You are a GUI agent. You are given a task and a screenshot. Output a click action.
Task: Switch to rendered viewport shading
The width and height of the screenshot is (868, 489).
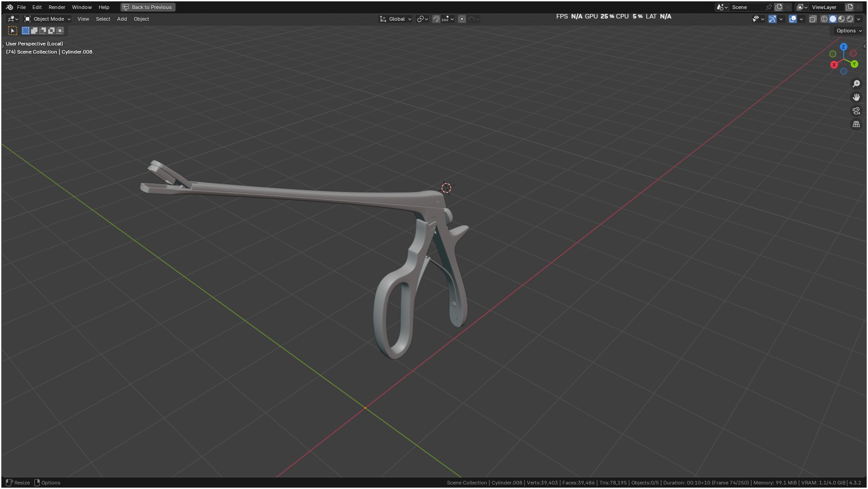pos(850,19)
